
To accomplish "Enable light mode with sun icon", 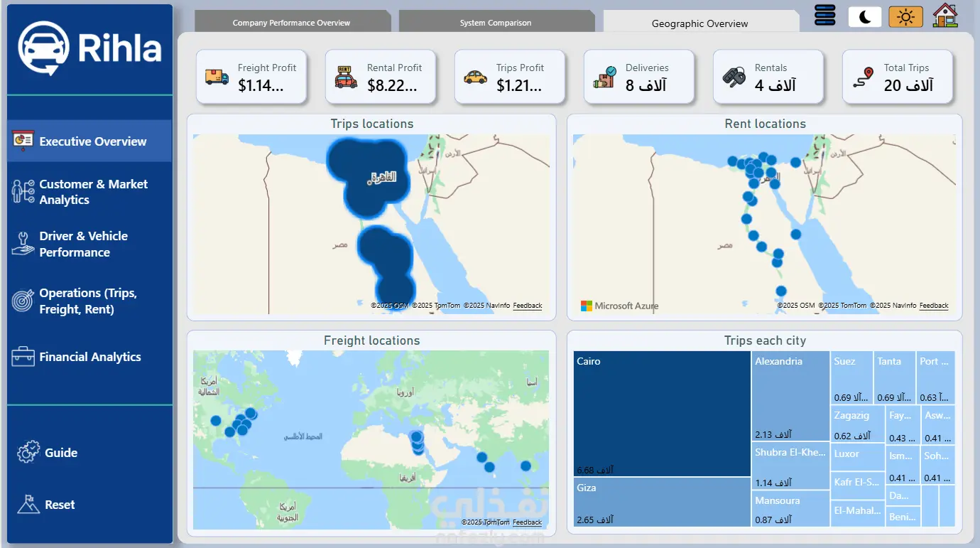I will coord(905,17).
